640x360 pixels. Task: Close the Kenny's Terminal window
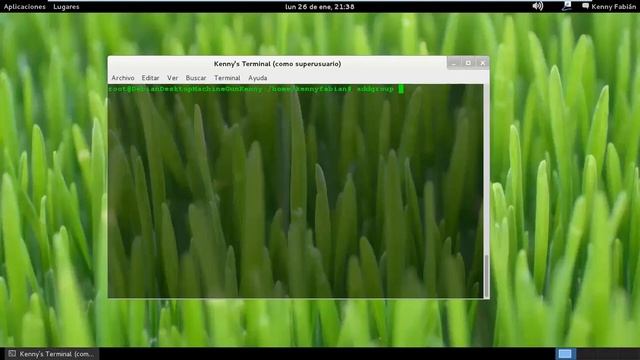click(x=482, y=63)
